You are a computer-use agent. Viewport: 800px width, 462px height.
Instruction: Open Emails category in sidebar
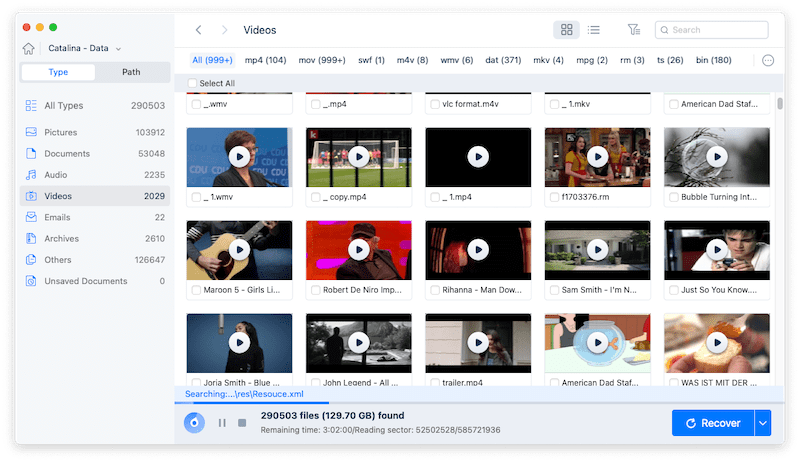point(95,217)
